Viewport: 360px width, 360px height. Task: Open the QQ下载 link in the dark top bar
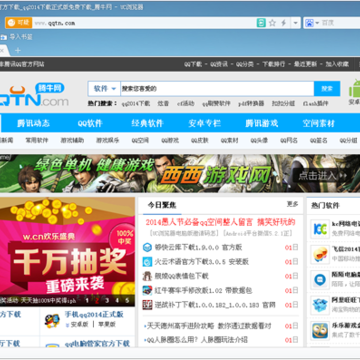(193, 64)
